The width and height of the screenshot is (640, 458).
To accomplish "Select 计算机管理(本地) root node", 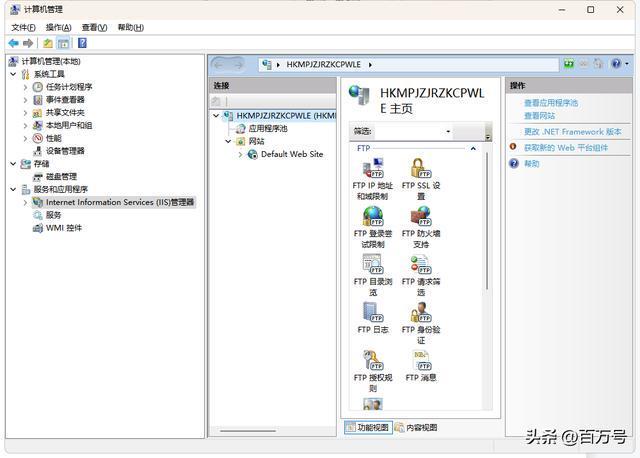I will pos(51,61).
